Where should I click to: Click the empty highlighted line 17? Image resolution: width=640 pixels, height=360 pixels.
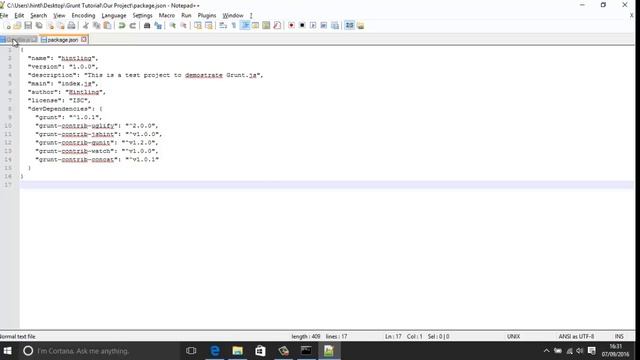click(x=327, y=185)
